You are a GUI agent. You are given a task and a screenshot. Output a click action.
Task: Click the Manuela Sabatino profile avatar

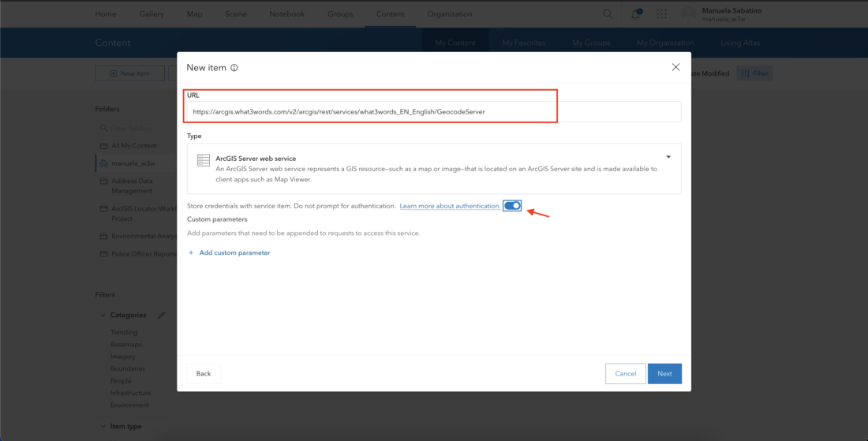[x=689, y=15]
